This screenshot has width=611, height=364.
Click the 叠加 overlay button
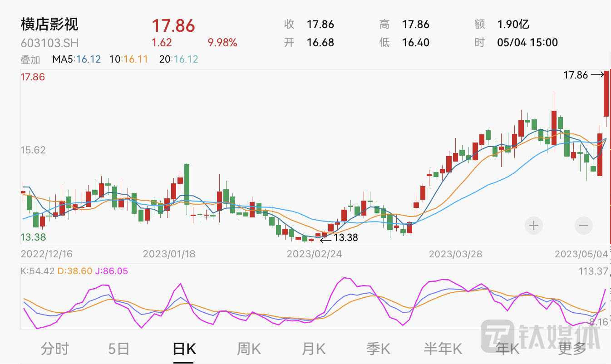30,59
